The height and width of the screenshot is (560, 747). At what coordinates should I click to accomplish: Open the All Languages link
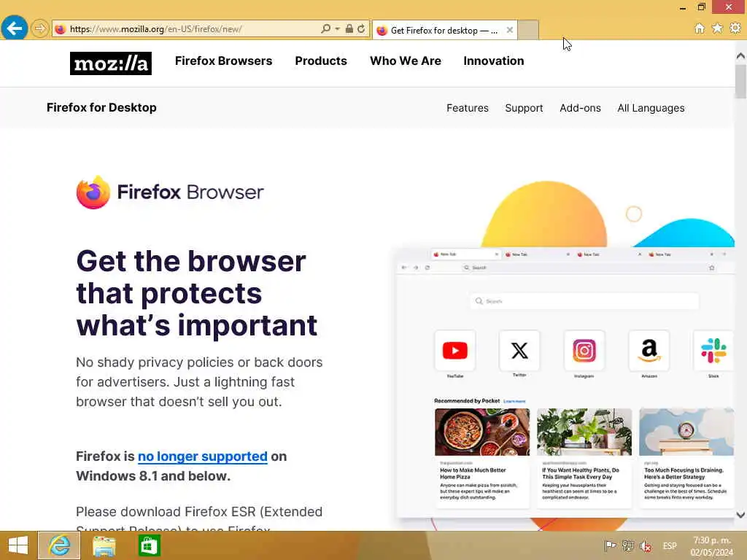(x=651, y=108)
